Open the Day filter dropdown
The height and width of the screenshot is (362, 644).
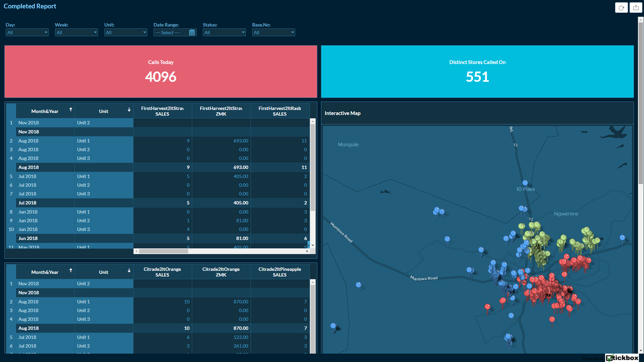pyautogui.click(x=27, y=33)
